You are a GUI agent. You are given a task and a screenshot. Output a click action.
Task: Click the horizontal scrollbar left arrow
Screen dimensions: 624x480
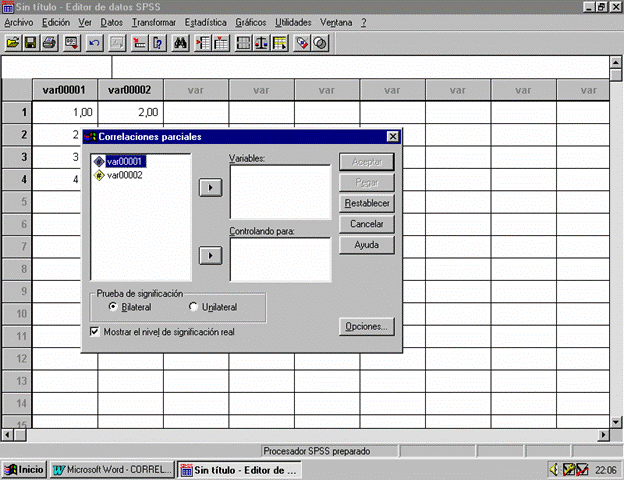[x=8, y=435]
